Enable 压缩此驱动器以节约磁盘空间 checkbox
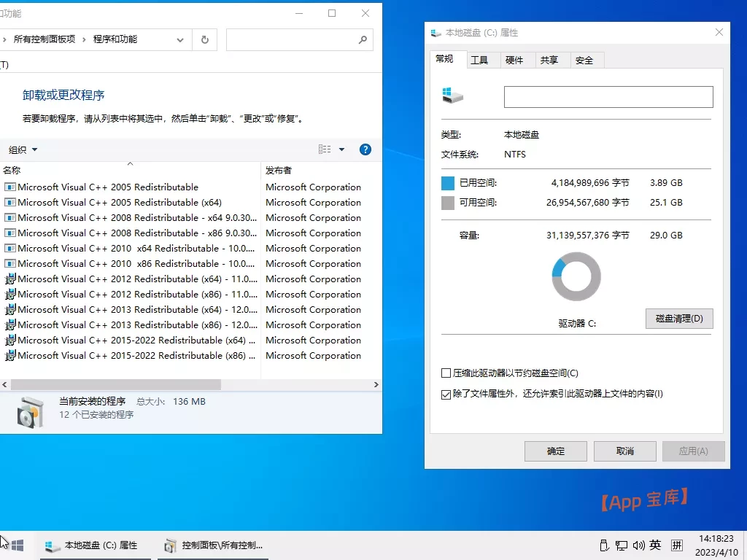The width and height of the screenshot is (747, 560). pos(447,373)
